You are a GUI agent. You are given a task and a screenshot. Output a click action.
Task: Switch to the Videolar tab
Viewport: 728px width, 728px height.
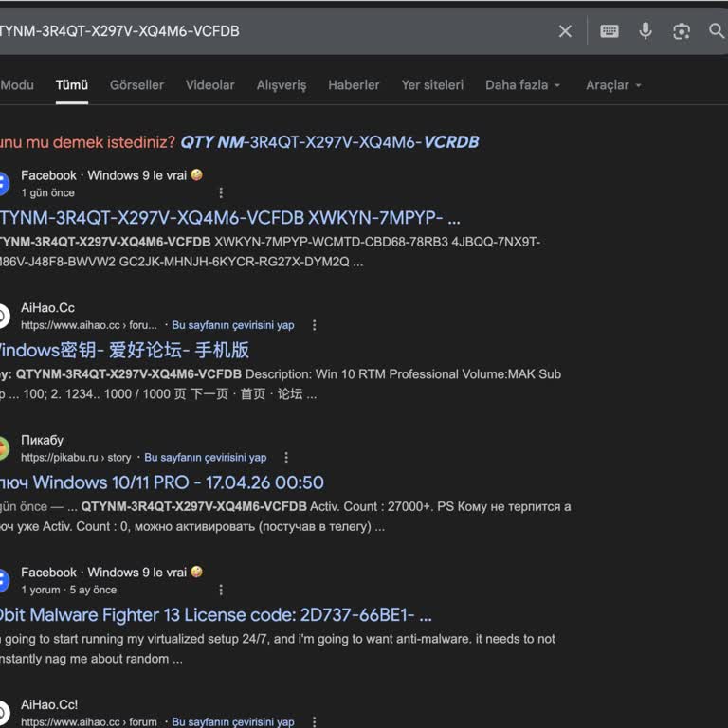coord(209,85)
